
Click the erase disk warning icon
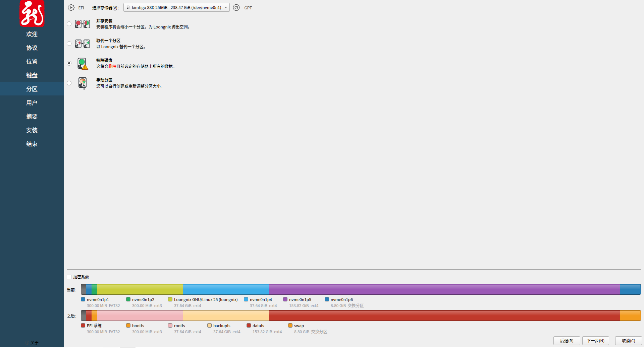[83, 64]
